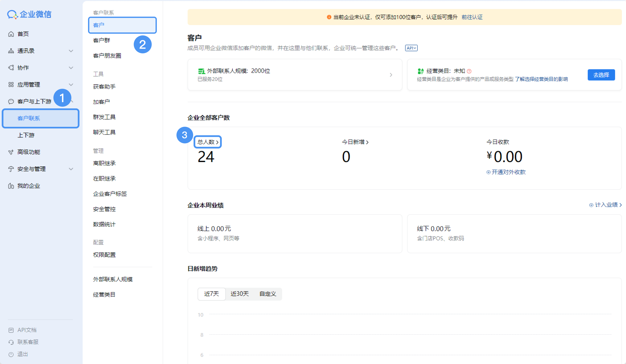Viewport: 626px width, 364px height.
Task: Click the plus icon beside 计入业绩
Action: coord(591,205)
